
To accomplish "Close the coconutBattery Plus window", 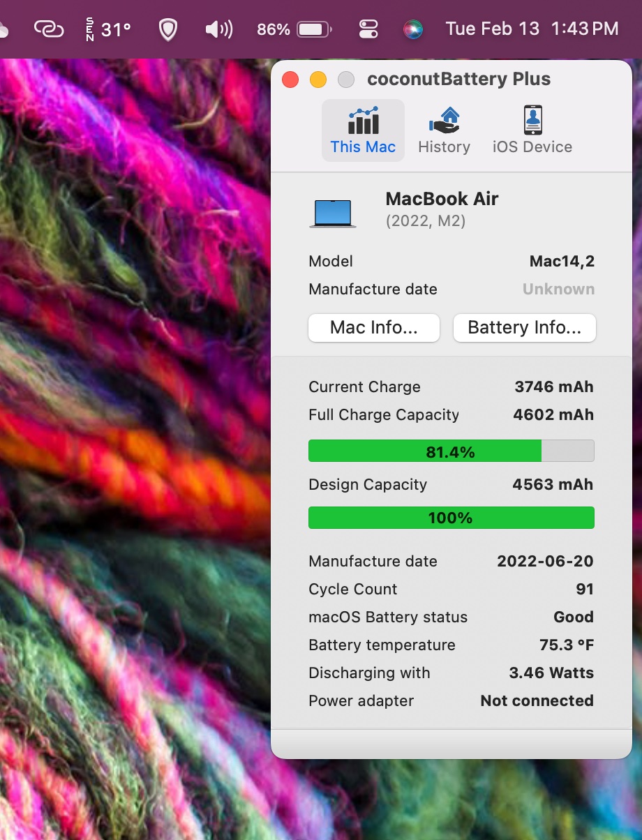I will click(x=290, y=80).
